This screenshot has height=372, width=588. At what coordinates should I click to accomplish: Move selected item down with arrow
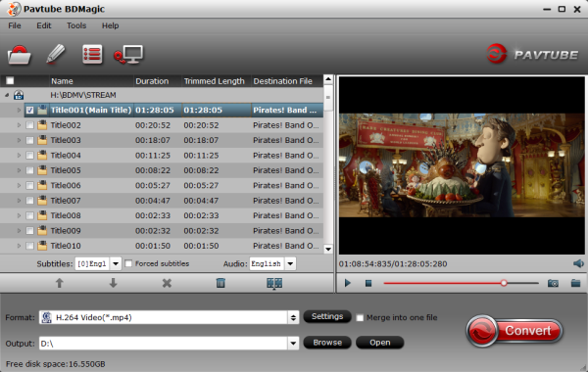point(113,283)
